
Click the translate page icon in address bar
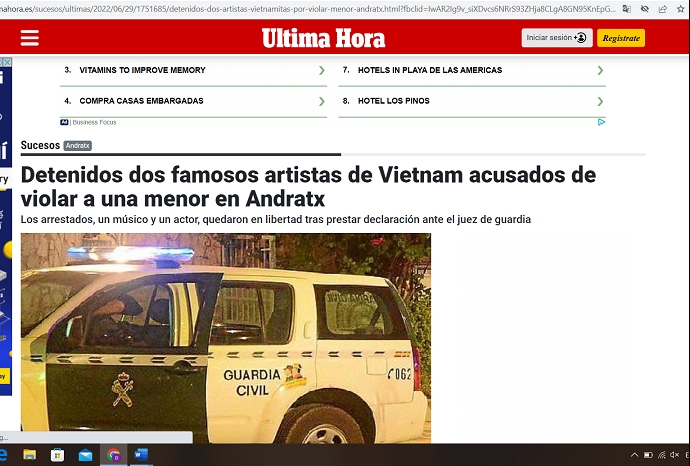coord(626,8)
